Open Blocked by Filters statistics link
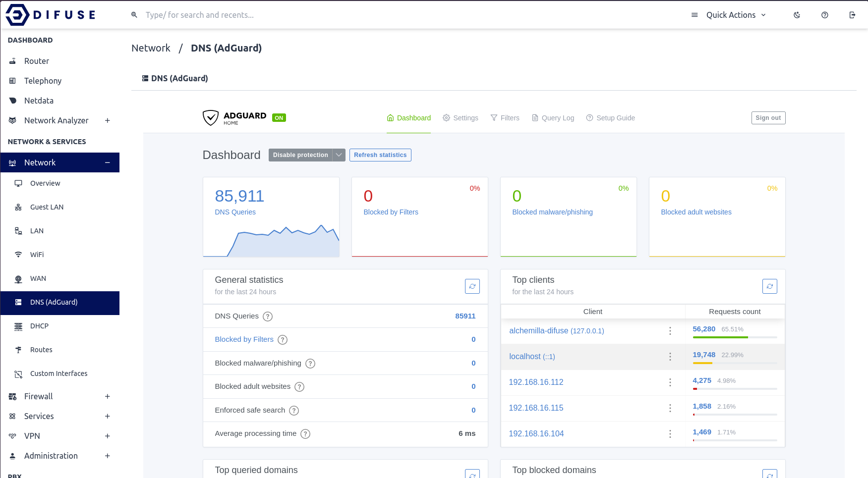The height and width of the screenshot is (478, 868). tap(244, 339)
